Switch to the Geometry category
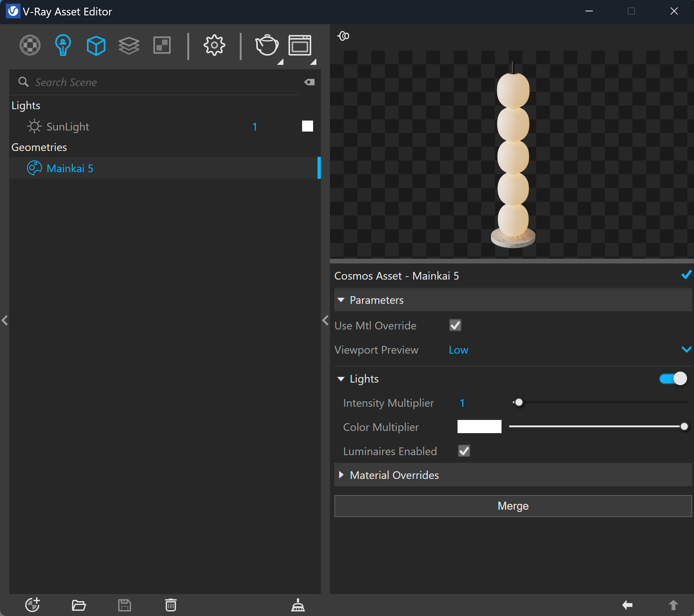694x616 pixels. pos(96,46)
